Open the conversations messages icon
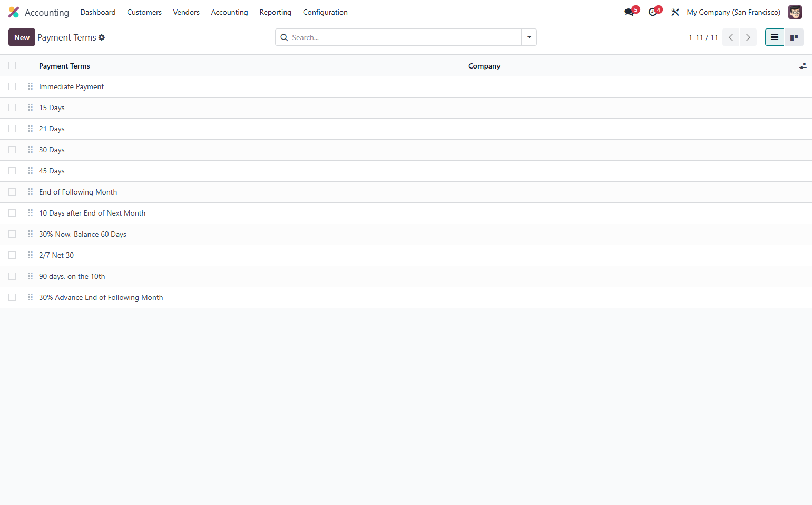Image resolution: width=812 pixels, height=505 pixels. [x=629, y=12]
